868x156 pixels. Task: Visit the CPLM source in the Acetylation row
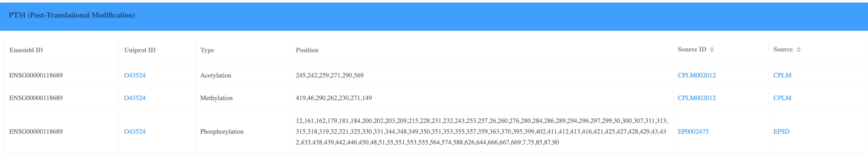coord(782,75)
